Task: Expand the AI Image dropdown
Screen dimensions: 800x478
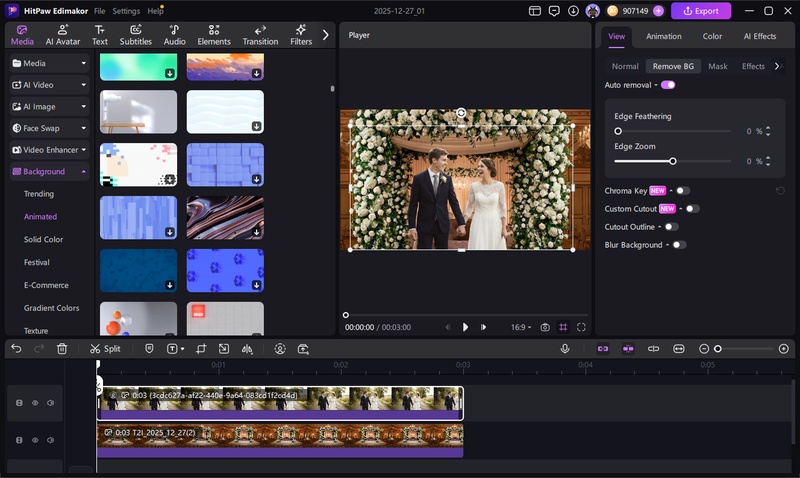Action: click(x=49, y=107)
